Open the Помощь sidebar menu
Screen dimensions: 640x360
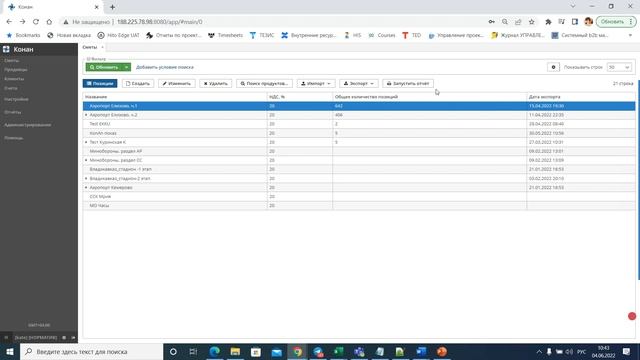(x=13, y=138)
